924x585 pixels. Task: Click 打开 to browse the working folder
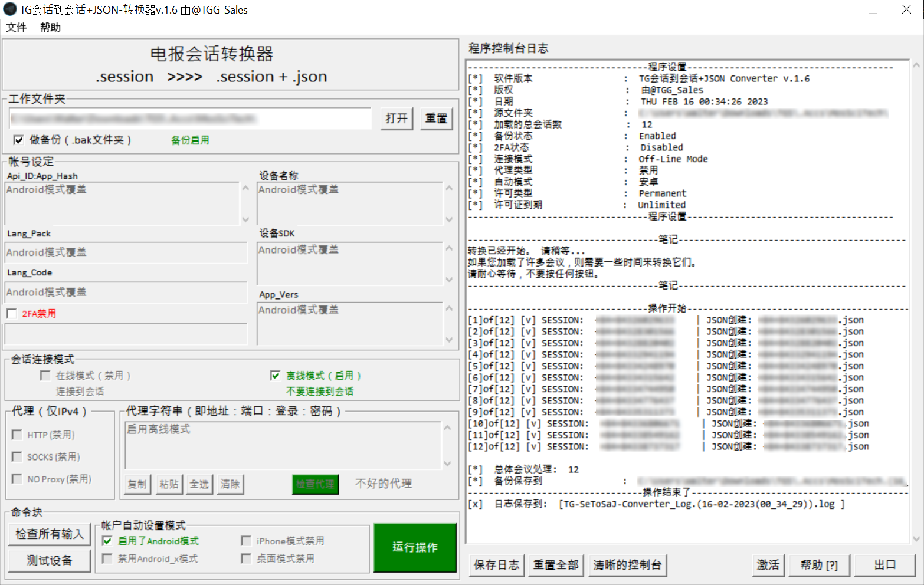pos(397,119)
